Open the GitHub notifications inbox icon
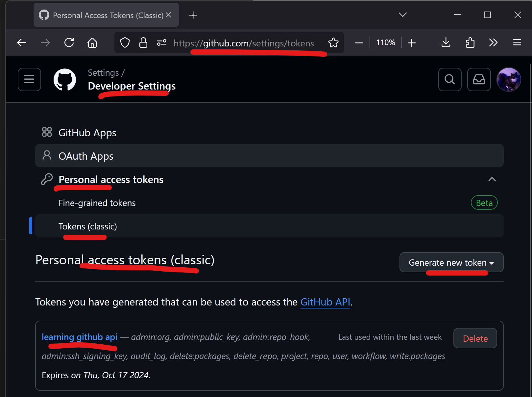 point(479,79)
